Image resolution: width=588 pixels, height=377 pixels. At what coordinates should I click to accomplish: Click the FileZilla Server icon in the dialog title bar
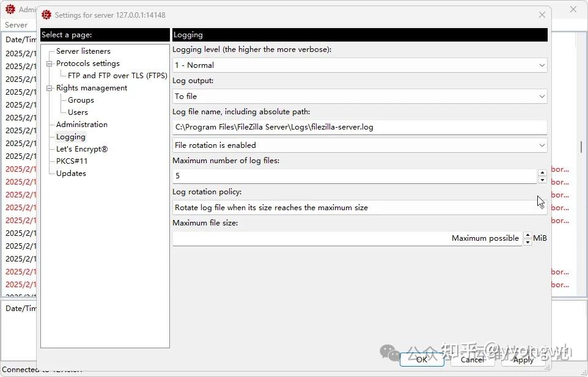coord(46,15)
